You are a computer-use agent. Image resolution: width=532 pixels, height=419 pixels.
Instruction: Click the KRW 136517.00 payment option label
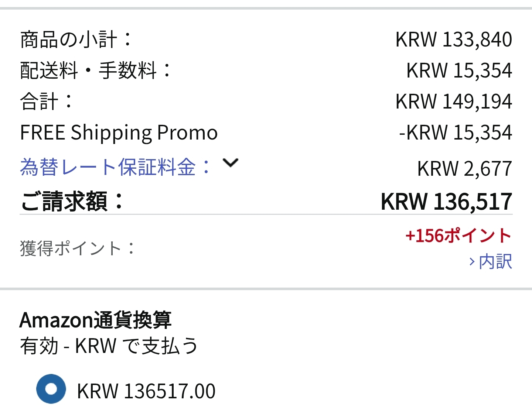click(x=146, y=391)
